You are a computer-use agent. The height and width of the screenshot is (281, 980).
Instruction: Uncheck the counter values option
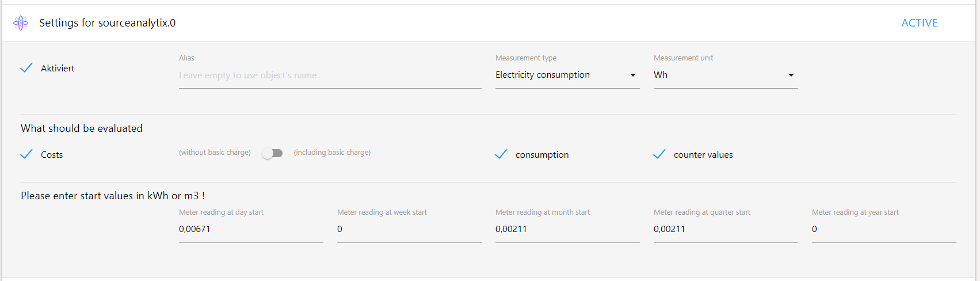tap(659, 154)
